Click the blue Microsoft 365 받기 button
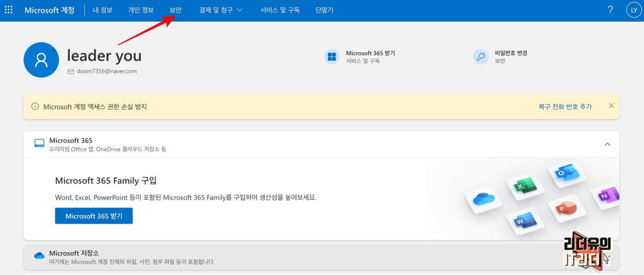 pyautogui.click(x=94, y=216)
